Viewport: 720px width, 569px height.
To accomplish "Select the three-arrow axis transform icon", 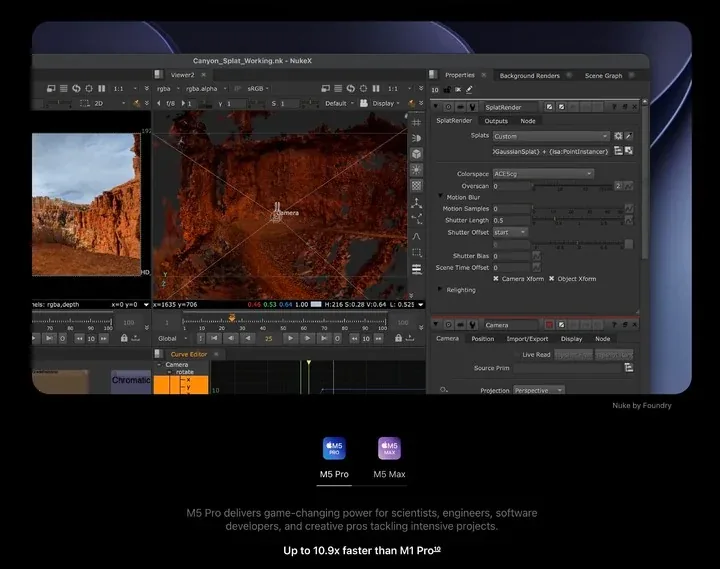I will 416,203.
